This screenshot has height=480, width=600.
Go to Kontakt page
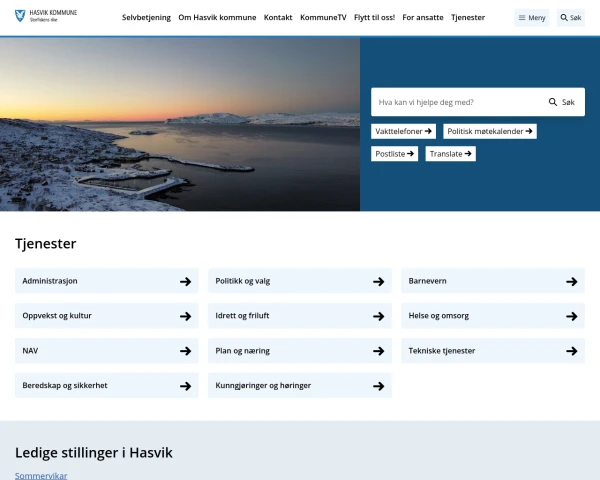[278, 18]
